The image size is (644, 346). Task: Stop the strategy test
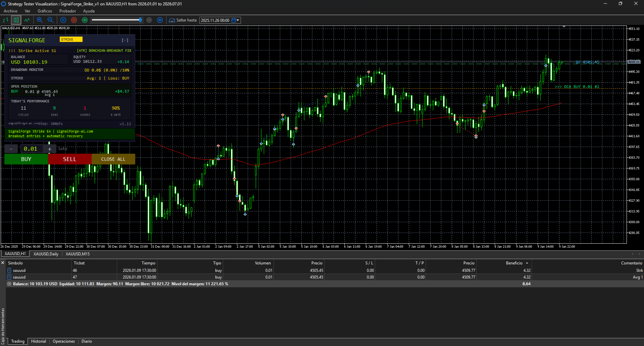[74, 20]
